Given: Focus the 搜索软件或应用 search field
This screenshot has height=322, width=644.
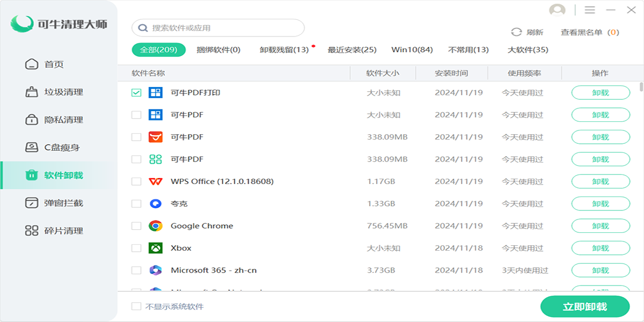Looking at the screenshot, I should coord(218,28).
